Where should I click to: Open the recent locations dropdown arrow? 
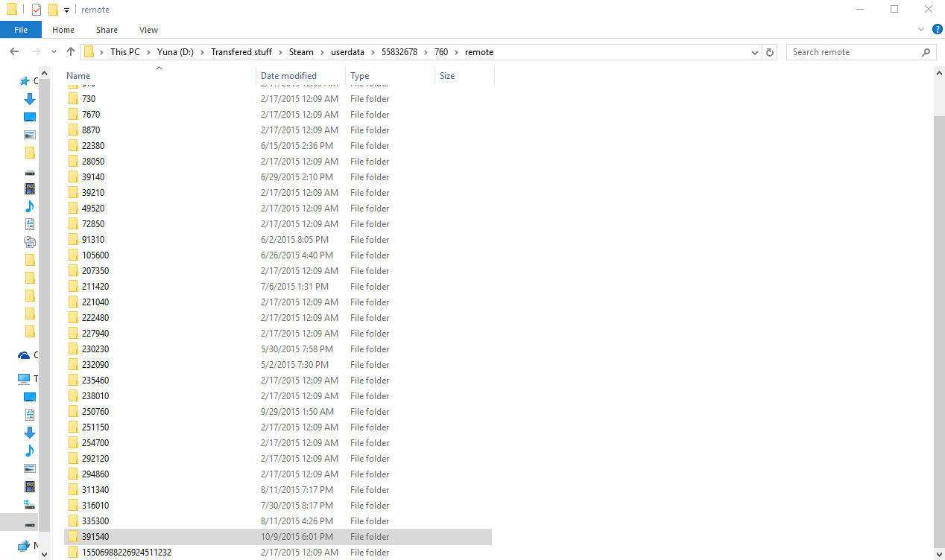point(54,52)
